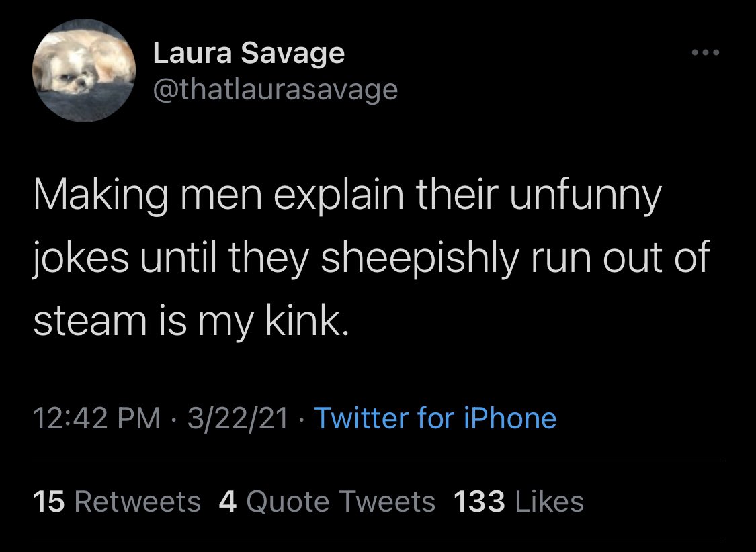Click the 4 quote tweets count number
Viewport: 756px width, 552px height.
coord(228,502)
